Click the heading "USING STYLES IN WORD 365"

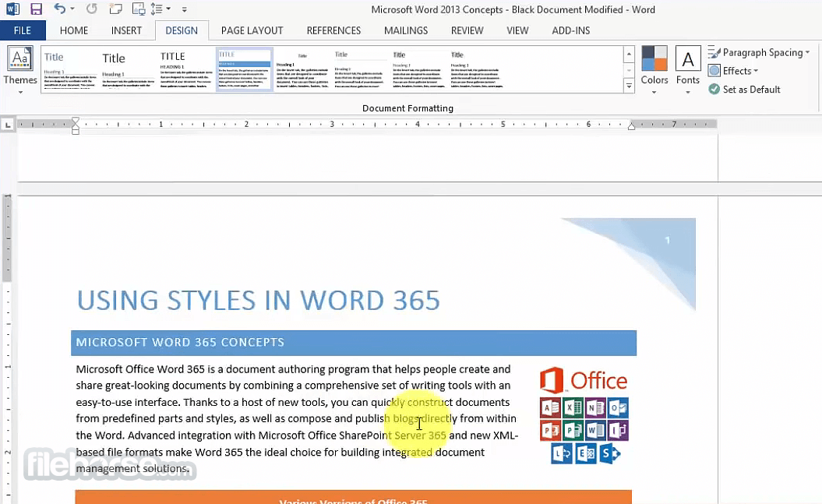coord(259,300)
